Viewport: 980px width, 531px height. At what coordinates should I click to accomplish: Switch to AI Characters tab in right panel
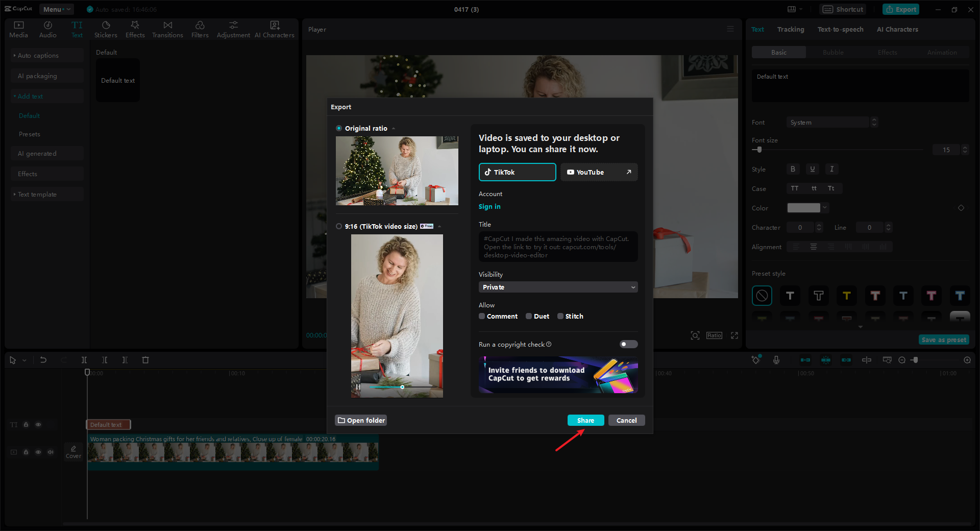[x=897, y=29]
